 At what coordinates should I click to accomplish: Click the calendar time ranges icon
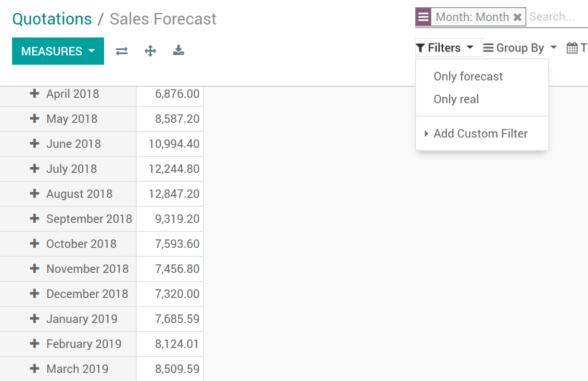click(572, 48)
